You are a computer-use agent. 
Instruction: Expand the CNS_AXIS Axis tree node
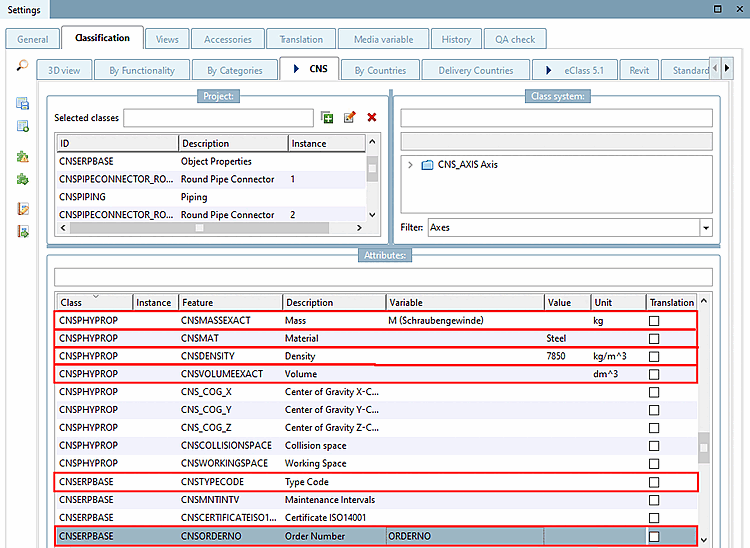410,165
